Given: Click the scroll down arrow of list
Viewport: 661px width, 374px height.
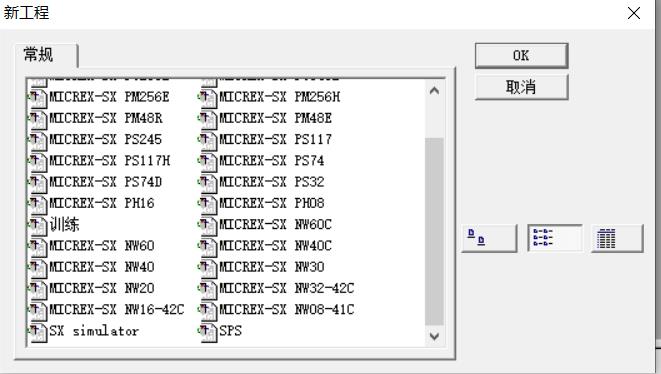Looking at the screenshot, I should (434, 336).
